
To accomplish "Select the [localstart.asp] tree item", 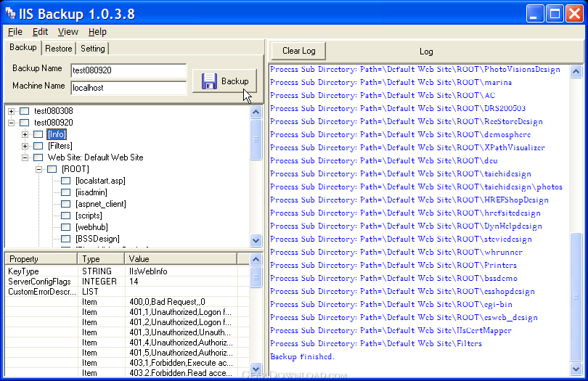I will coord(100,181).
